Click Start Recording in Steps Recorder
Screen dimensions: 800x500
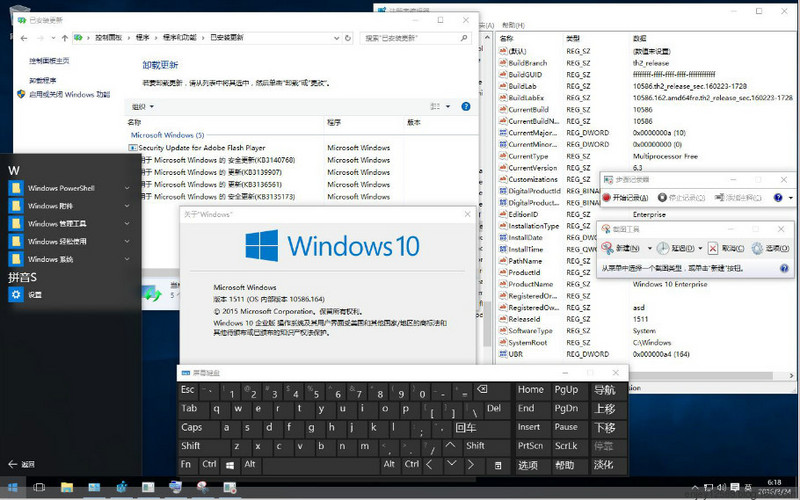pyautogui.click(x=626, y=197)
